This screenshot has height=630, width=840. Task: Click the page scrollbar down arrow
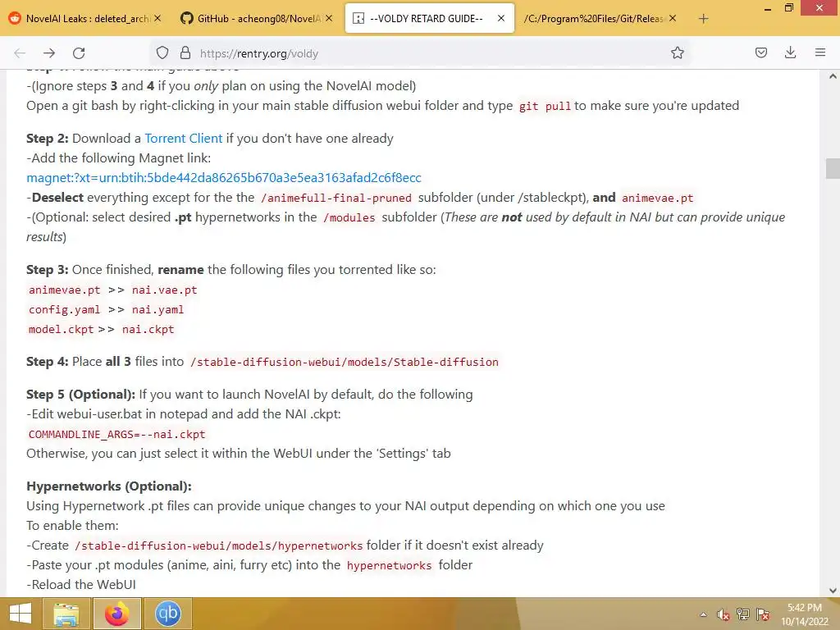[x=833, y=591]
